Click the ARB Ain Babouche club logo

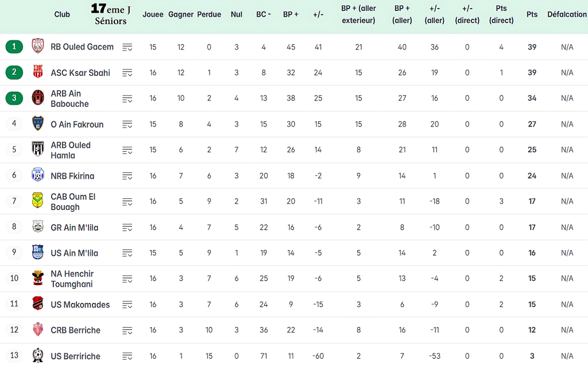click(x=38, y=98)
